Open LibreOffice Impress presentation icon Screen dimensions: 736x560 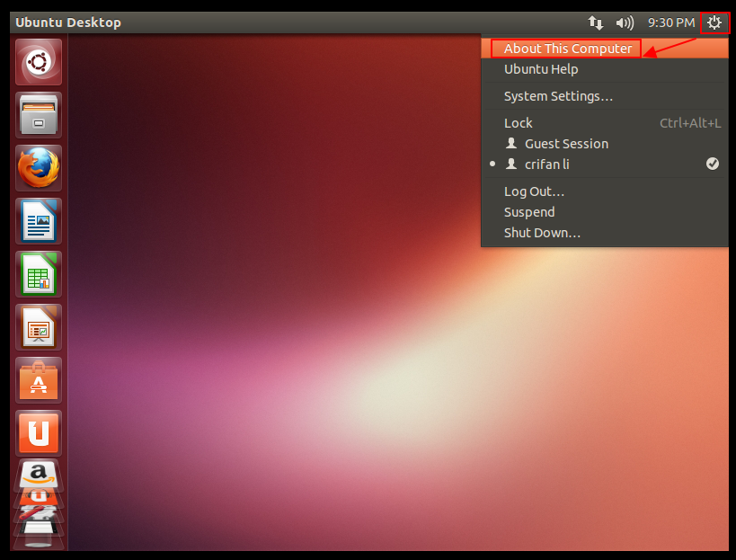(39, 327)
